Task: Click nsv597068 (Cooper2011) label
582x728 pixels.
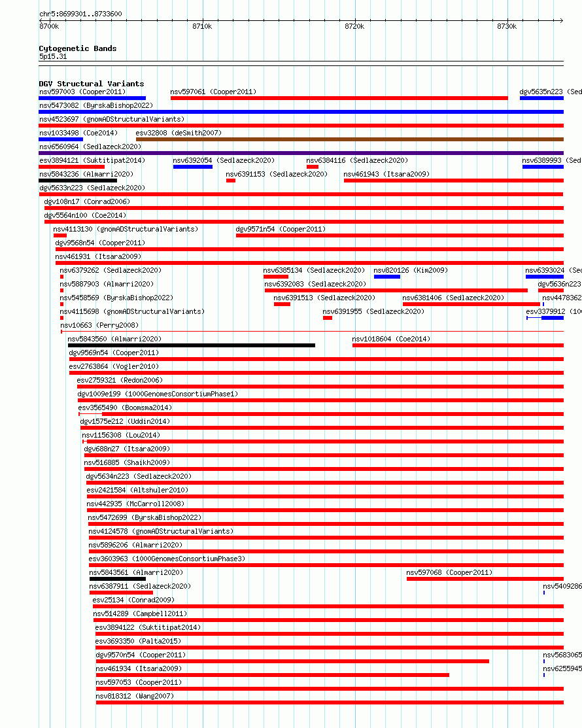Action: (449, 572)
